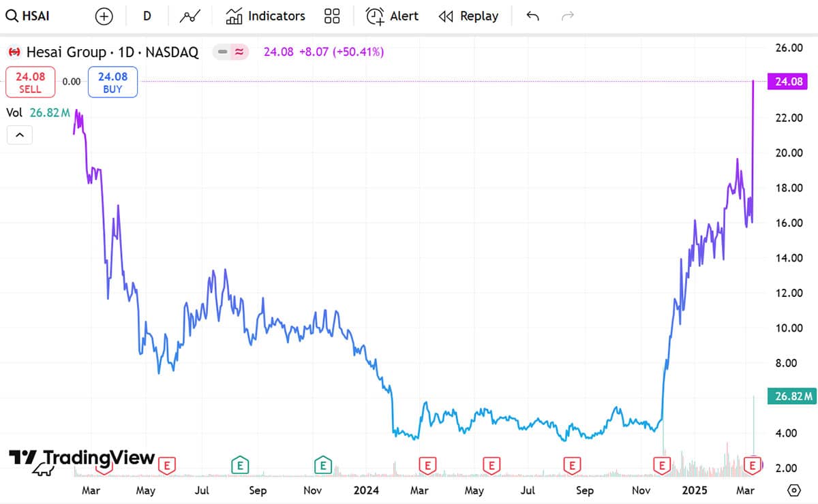Create an Alert
Screen dimensions: 818x504
[x=393, y=16]
